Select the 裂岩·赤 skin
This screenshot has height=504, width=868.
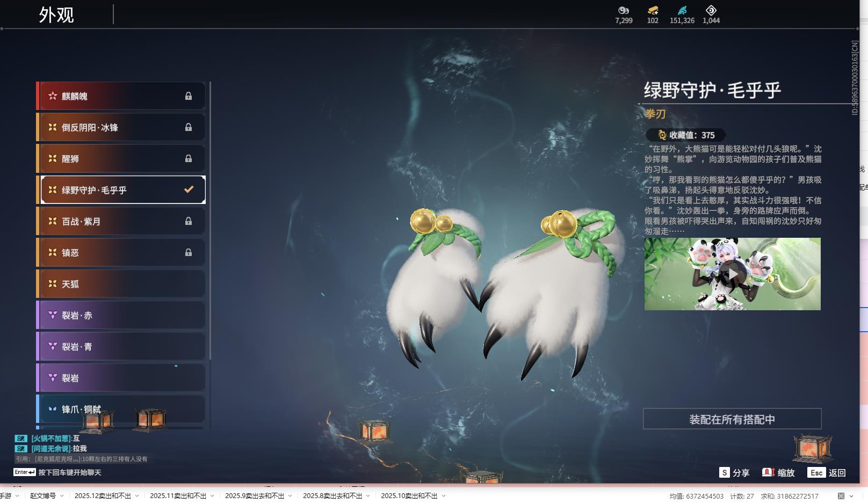pos(121,315)
